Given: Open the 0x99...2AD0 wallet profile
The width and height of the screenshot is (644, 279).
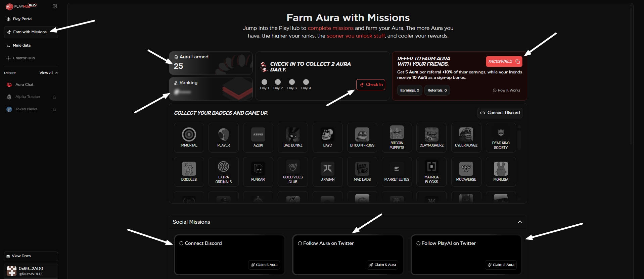Looking at the screenshot, I should [31, 271].
